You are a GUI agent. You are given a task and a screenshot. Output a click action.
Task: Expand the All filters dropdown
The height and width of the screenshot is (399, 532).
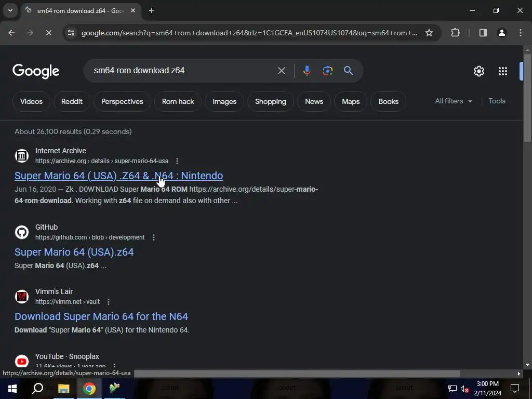pos(453,101)
